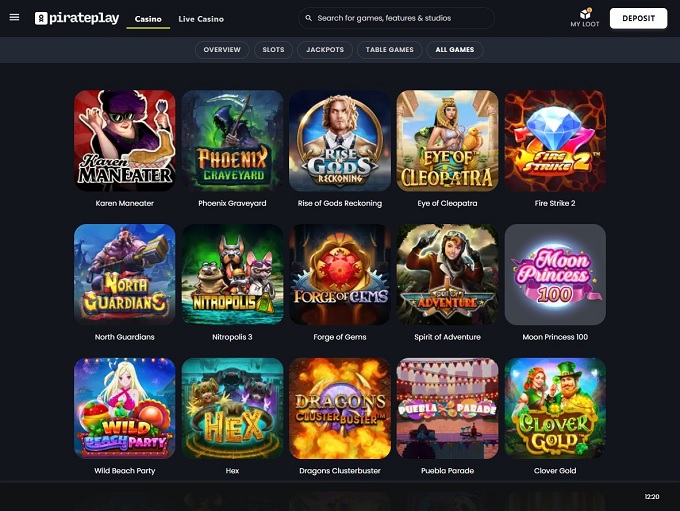Choose the Moon Princess 100 thumbnail

(x=555, y=275)
